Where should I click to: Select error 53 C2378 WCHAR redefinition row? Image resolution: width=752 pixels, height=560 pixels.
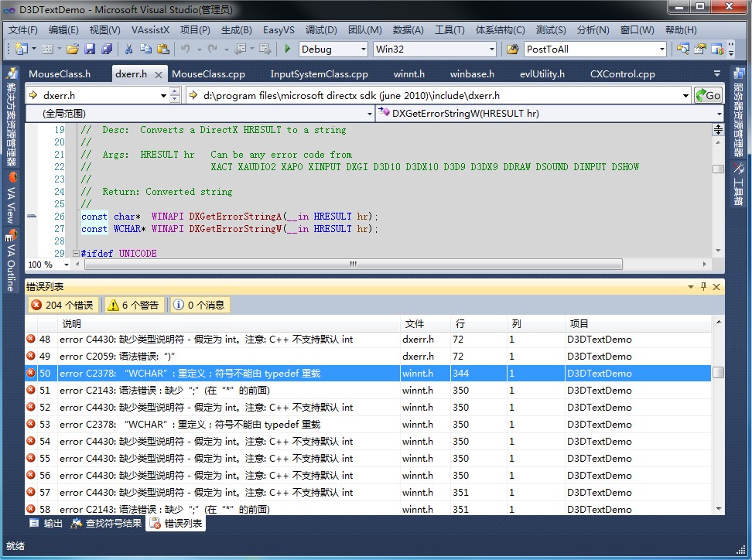367,425
